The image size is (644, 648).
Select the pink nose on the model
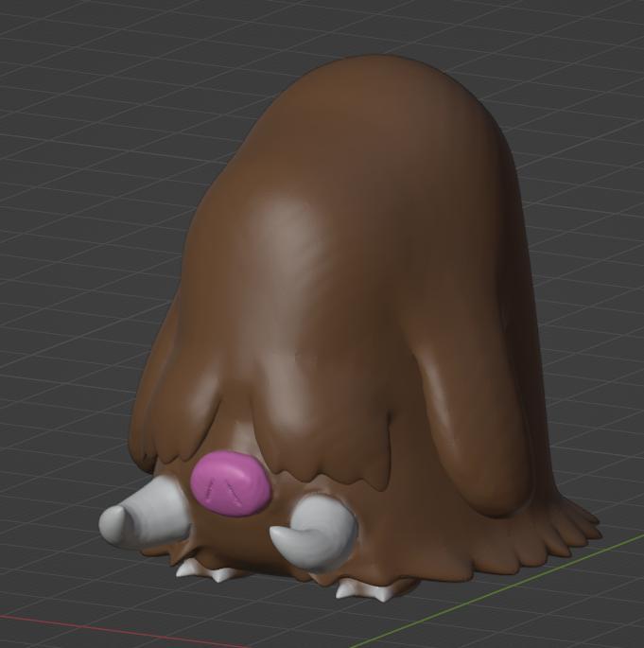coord(231,483)
